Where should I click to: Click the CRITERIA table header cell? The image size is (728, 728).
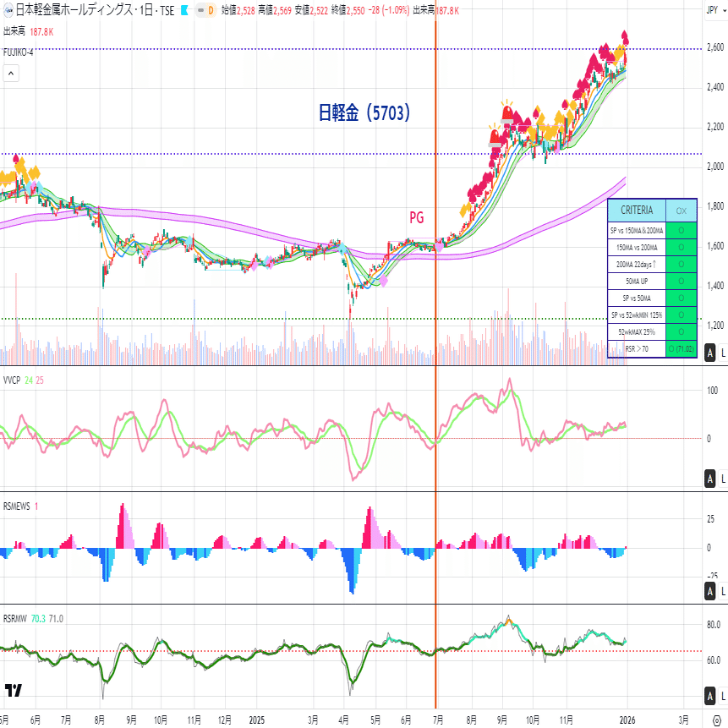point(637,211)
